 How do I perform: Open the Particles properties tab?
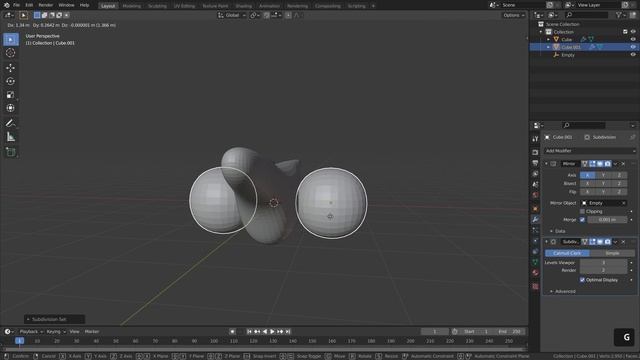535,230
